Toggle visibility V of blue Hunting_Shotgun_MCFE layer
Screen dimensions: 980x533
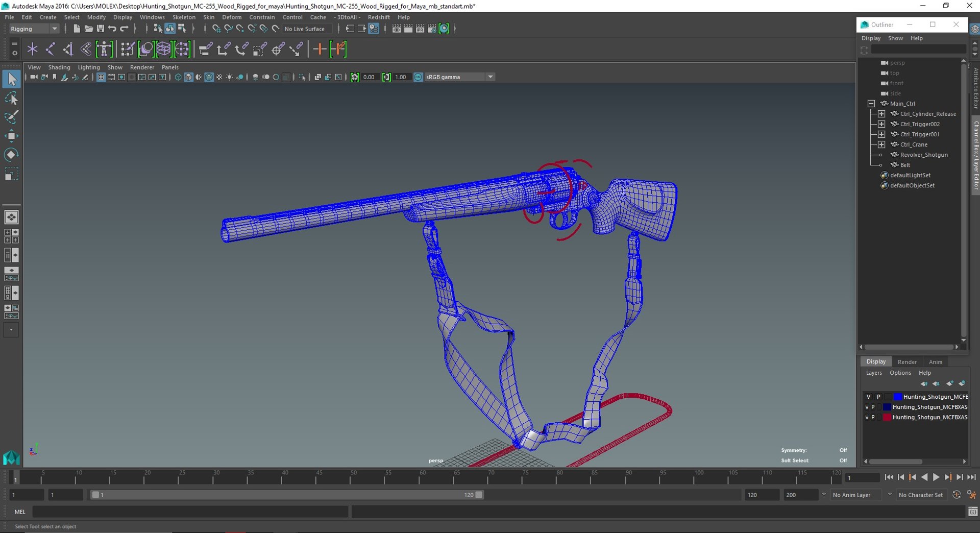(x=868, y=397)
